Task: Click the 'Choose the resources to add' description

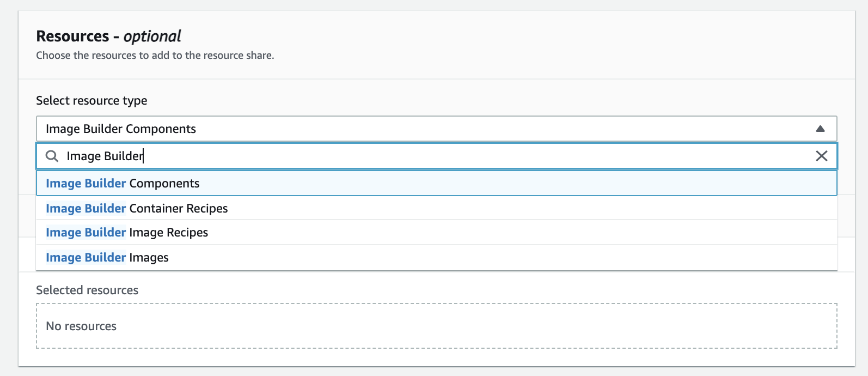Action: [155, 56]
